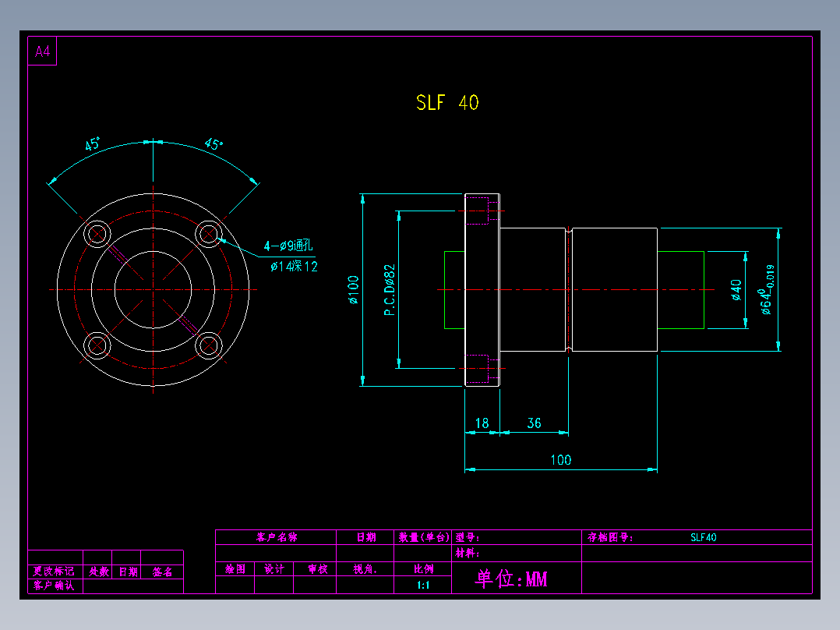The image size is (840, 630).
Task: Click the 客户名称 title block cell
Action: [277, 537]
